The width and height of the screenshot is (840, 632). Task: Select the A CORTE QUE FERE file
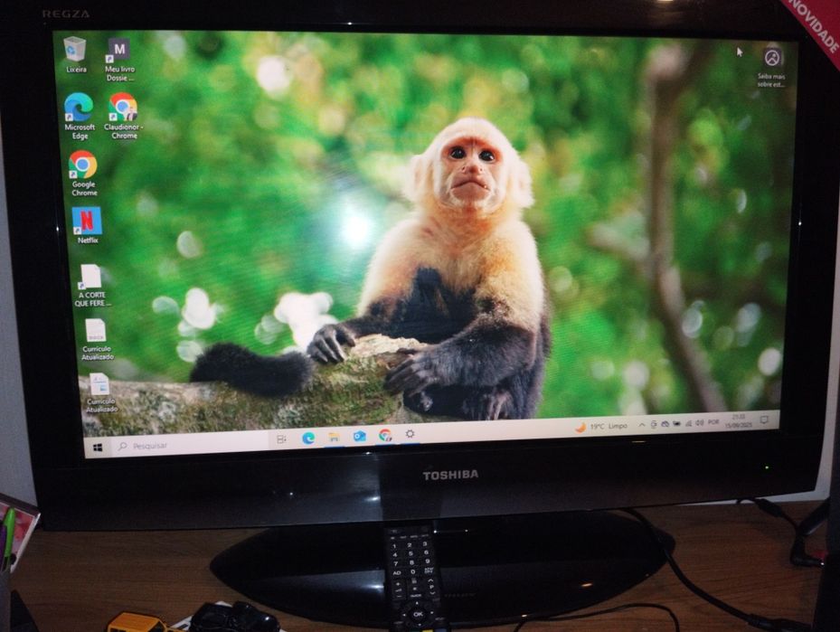[91, 286]
